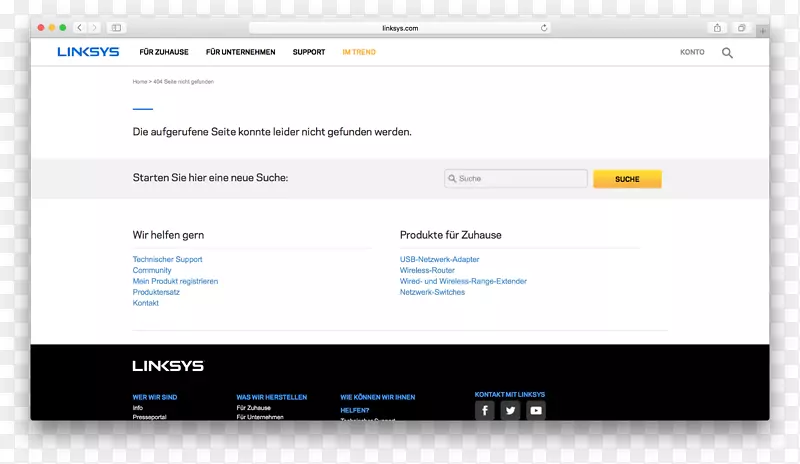Toggle the Safari sidebar button

click(x=116, y=28)
